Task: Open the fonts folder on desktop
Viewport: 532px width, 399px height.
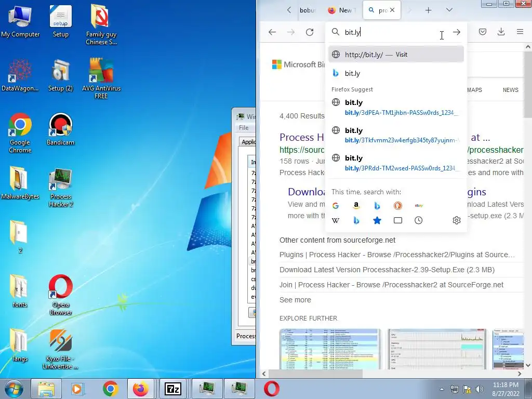Action: click(x=20, y=291)
